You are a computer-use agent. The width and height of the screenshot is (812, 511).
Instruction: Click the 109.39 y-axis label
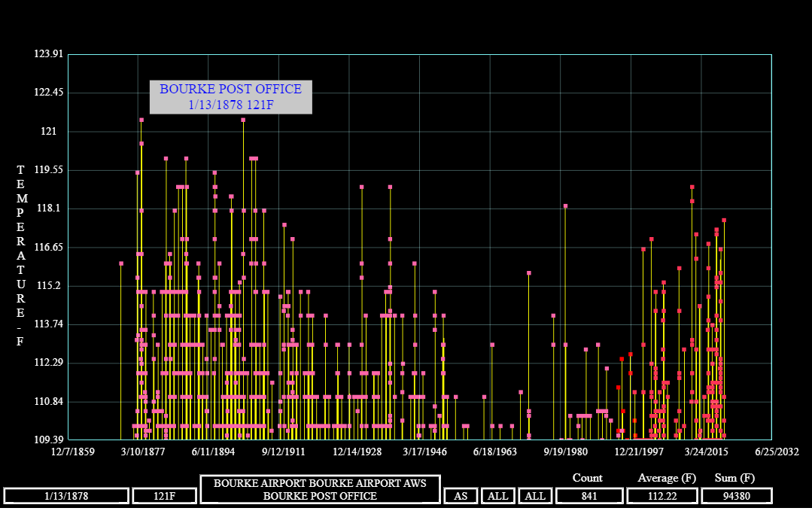click(48, 440)
